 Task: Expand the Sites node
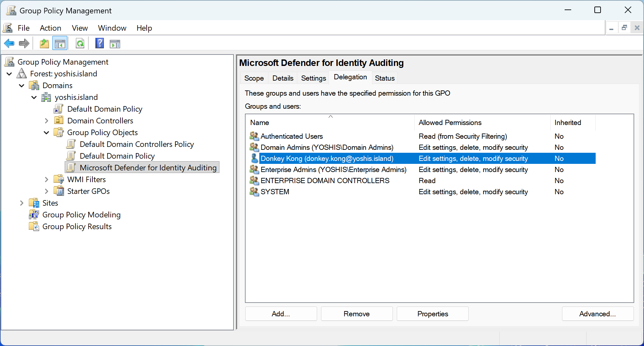click(x=22, y=203)
